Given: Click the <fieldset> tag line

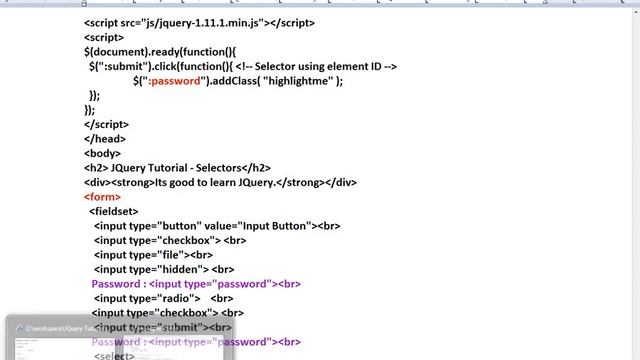Looking at the screenshot, I should pos(113,211).
